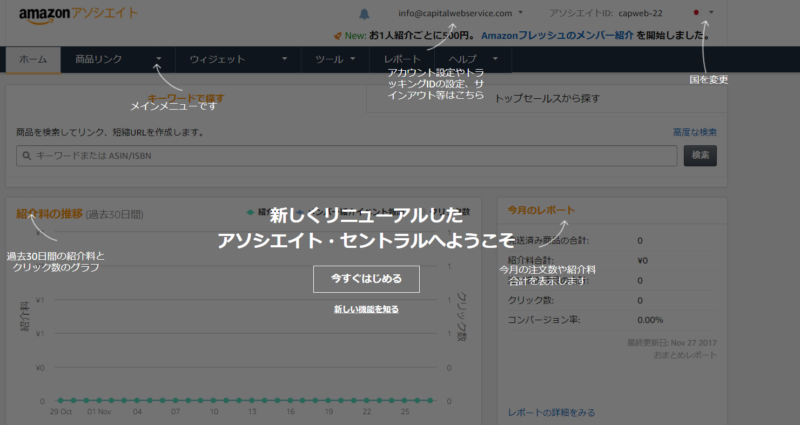
Task: Open the おまとめレポート link
Action: (685, 355)
